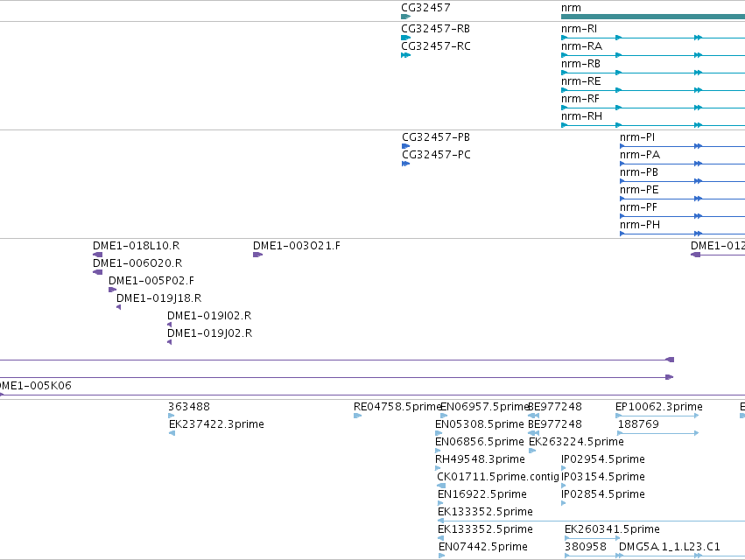Open the DME1-005P02.F label
The width and height of the screenshot is (745, 560).
(x=151, y=281)
